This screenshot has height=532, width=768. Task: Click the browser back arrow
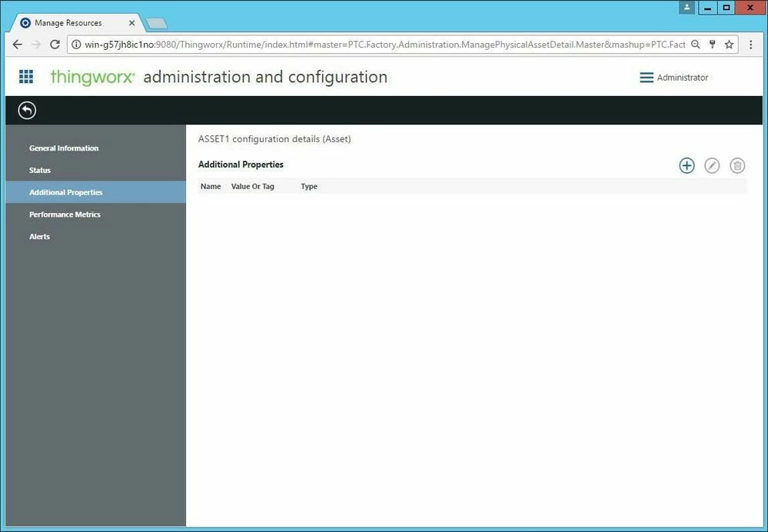tap(17, 45)
